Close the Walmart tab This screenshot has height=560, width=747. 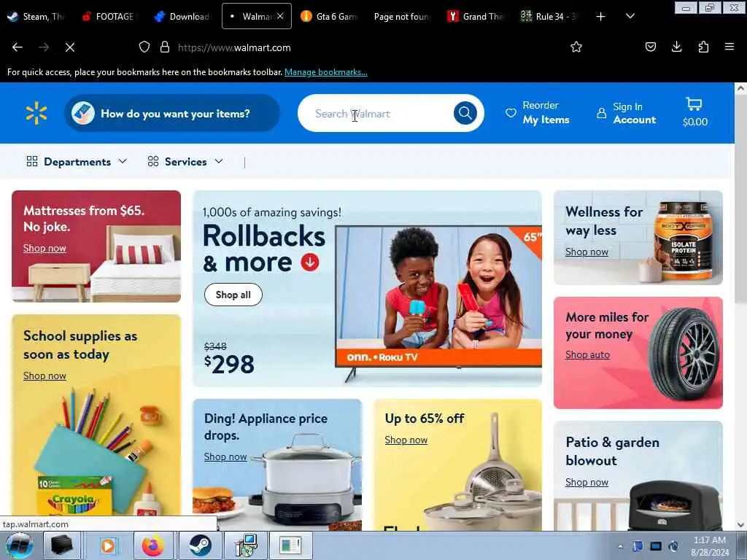(280, 16)
